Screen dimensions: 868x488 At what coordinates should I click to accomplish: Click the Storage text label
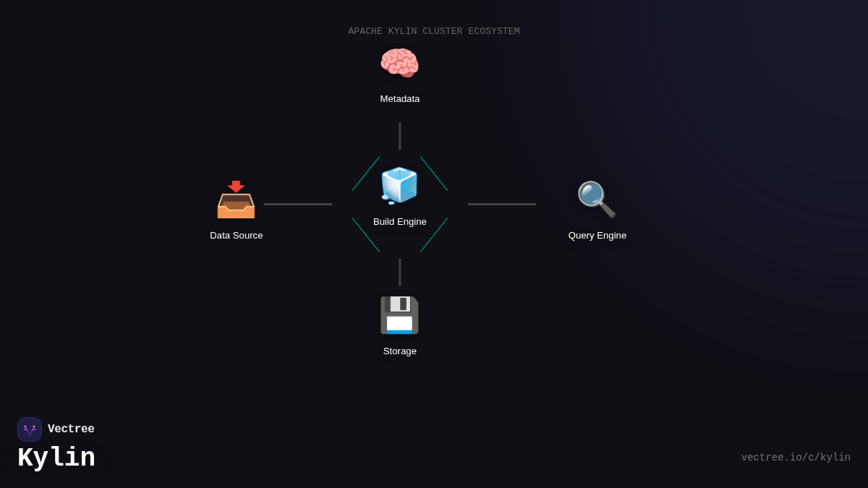click(x=399, y=351)
